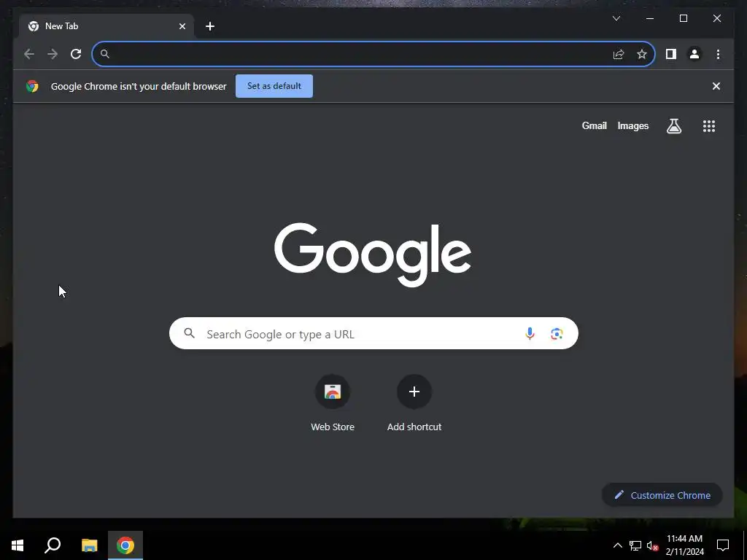The image size is (747, 560).
Task: Start voice search with the microphone
Action: tap(530, 334)
